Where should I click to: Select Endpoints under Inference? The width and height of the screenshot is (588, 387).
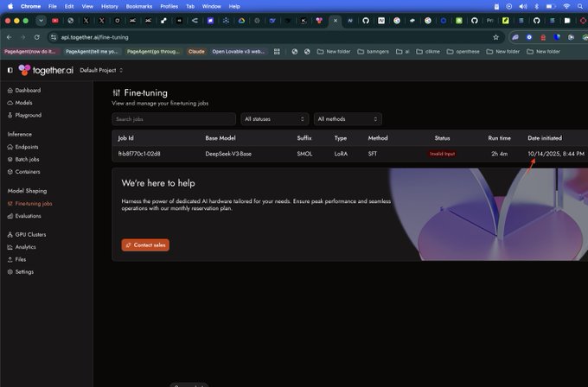22,147
